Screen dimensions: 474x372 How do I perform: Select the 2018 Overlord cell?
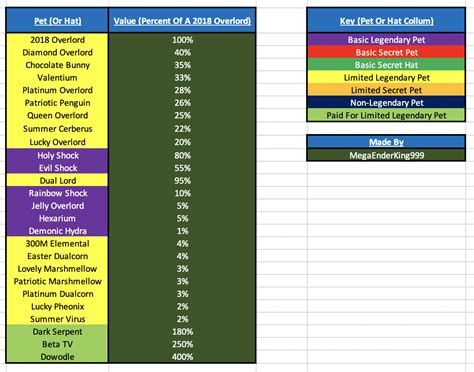click(x=57, y=40)
